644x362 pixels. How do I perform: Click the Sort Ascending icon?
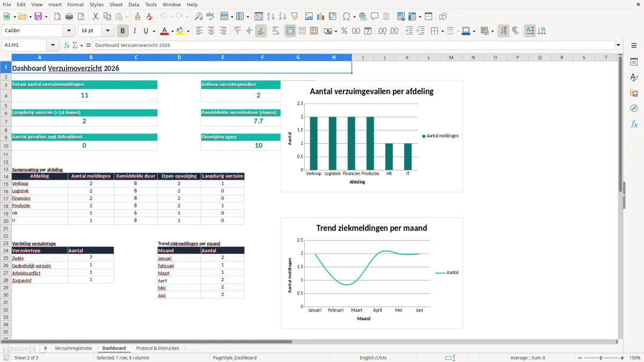click(271, 17)
